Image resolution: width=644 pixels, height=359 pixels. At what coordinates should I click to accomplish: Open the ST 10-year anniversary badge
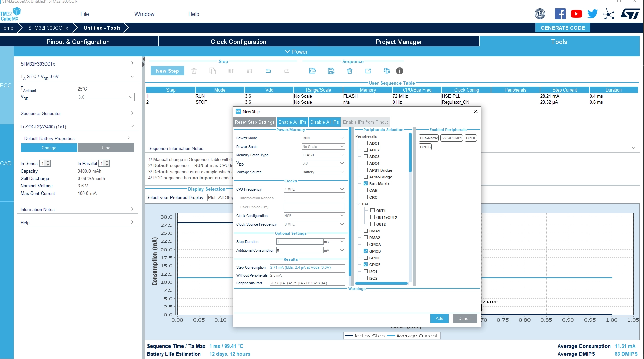540,14
